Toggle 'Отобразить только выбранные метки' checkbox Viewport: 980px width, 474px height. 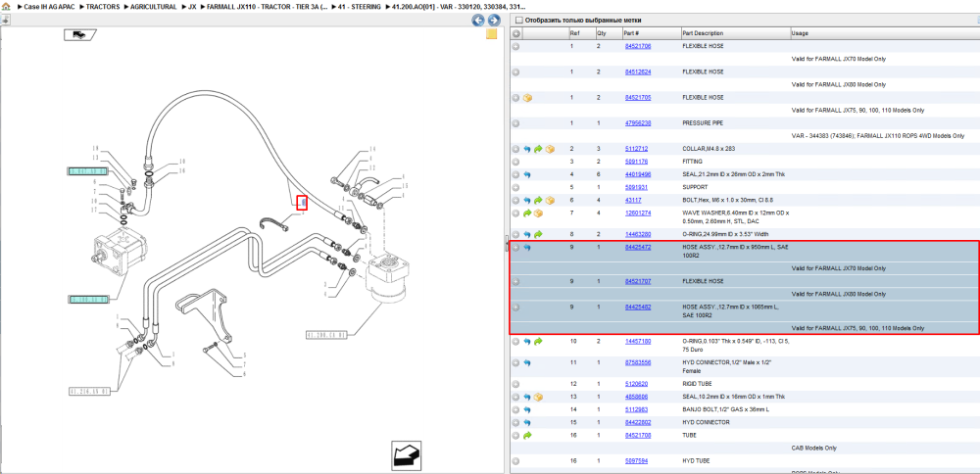tap(517, 21)
